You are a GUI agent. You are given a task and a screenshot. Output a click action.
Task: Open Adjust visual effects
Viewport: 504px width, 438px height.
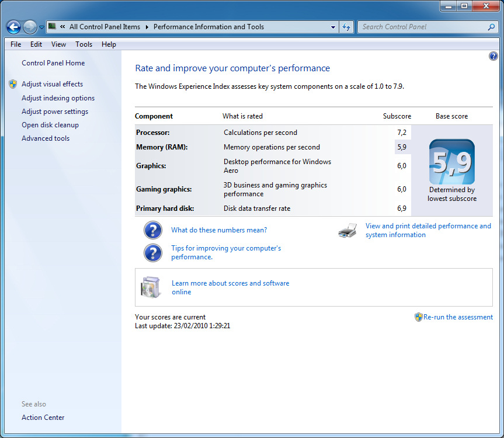(x=52, y=84)
